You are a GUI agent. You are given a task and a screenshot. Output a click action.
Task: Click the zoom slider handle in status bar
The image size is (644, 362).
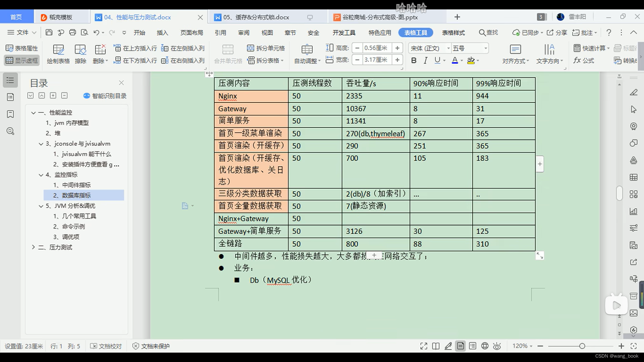click(582, 346)
